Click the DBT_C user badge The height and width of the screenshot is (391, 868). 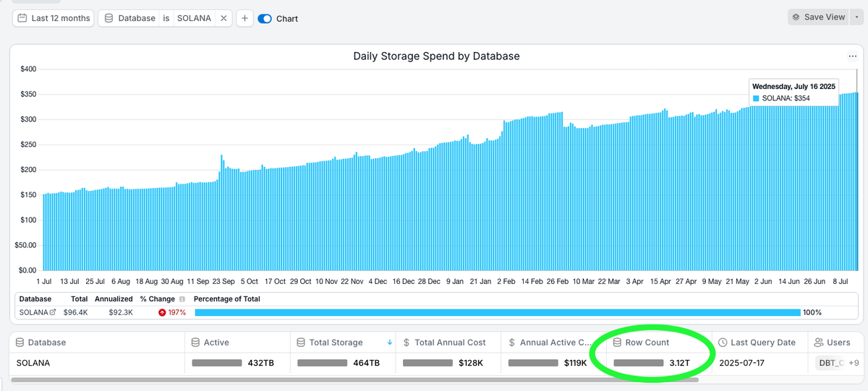coord(830,363)
